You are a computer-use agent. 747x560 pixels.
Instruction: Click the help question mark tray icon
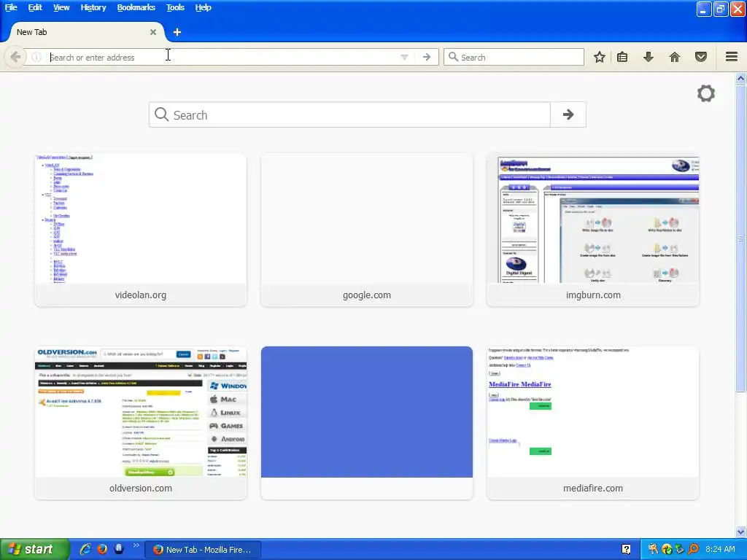(627, 550)
